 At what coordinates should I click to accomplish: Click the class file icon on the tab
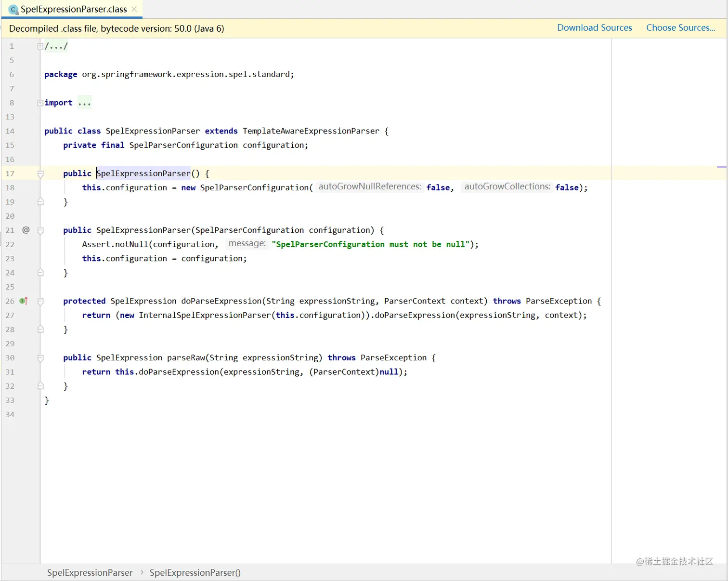click(x=13, y=10)
